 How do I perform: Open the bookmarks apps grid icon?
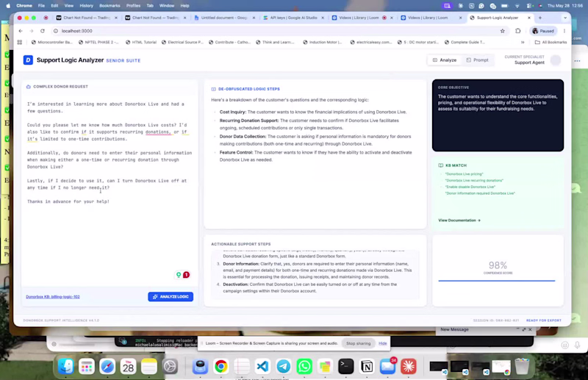click(20, 42)
